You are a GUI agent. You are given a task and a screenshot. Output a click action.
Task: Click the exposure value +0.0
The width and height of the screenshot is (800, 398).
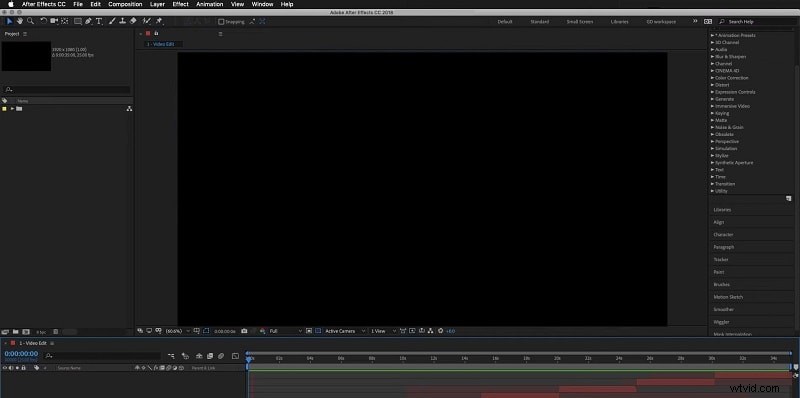pyautogui.click(x=451, y=331)
